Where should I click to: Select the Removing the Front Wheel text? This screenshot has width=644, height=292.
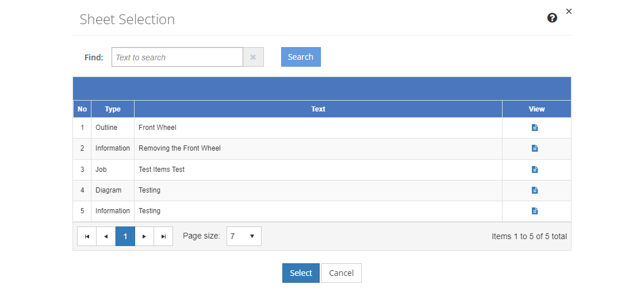pyautogui.click(x=179, y=148)
